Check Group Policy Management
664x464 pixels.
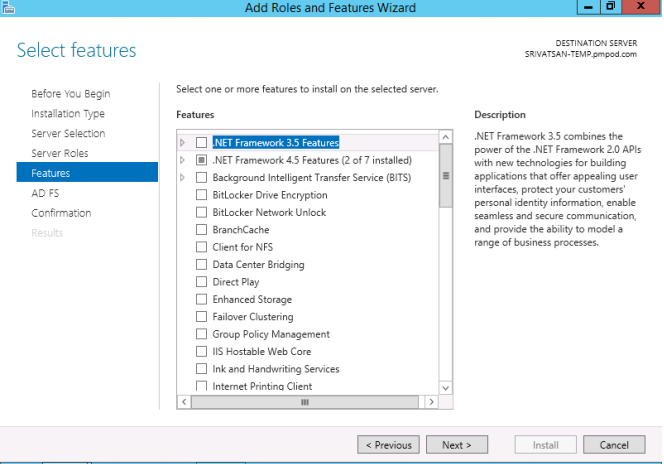tap(202, 334)
